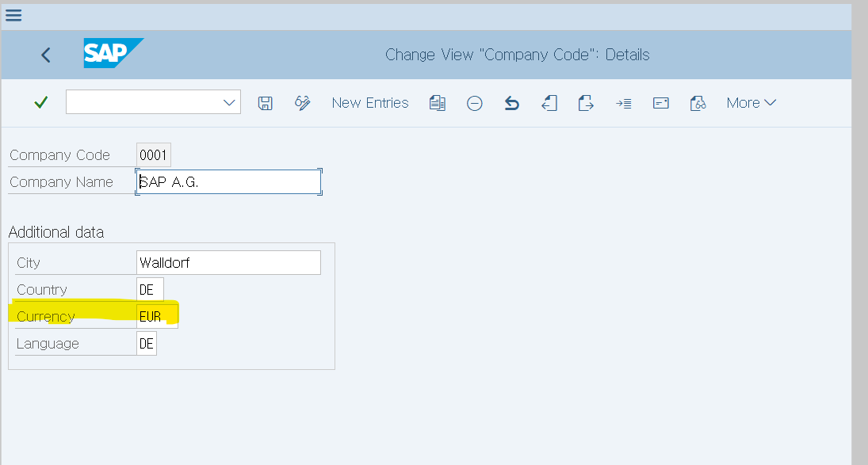868x465 pixels.
Task: Click the Other Entry position icon
Action: tap(624, 104)
